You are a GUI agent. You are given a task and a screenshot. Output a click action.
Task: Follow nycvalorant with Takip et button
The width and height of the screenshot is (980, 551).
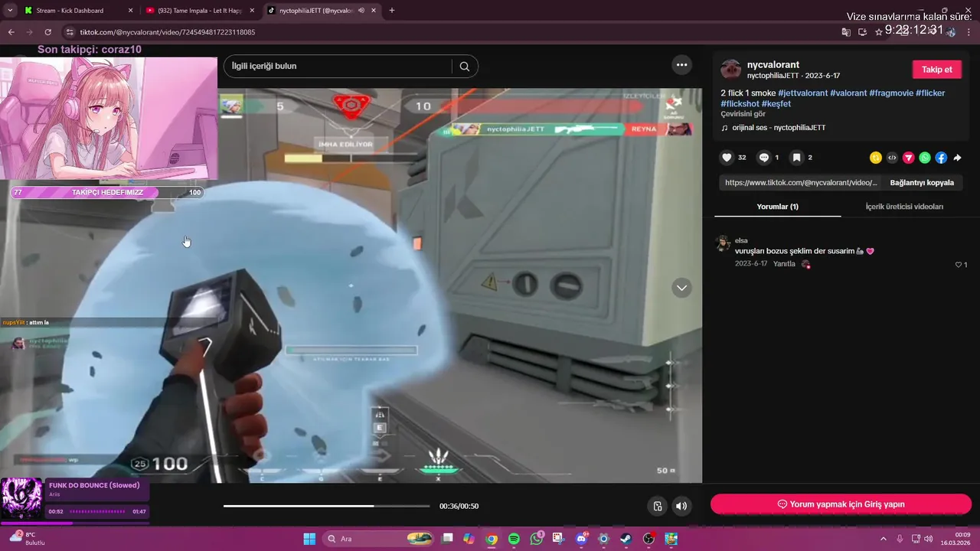click(x=936, y=70)
